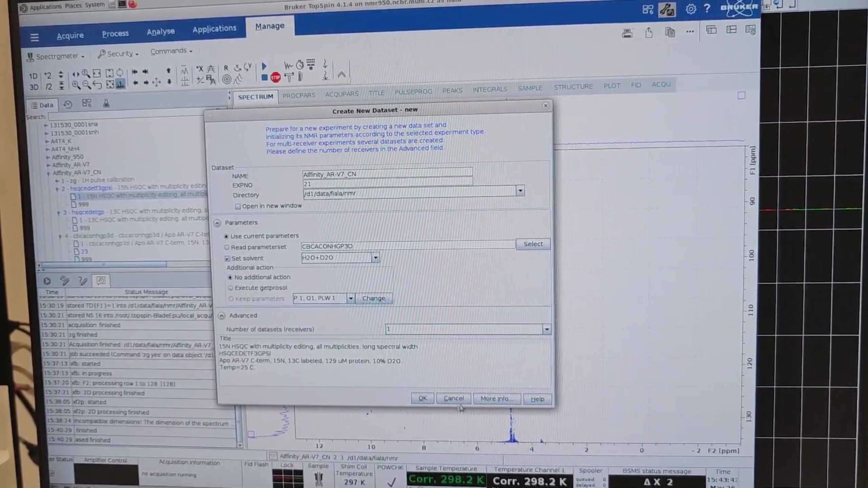Viewport: 868px width, 488px height.
Task: Click the undo zoom back-arrow icon
Action: tap(98, 85)
